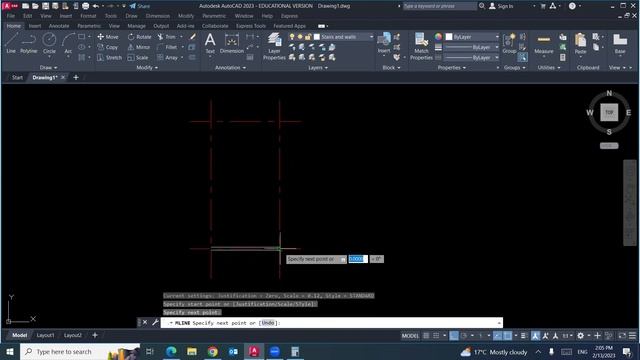
Task: Switch to the Start tab
Action: click(x=17, y=77)
